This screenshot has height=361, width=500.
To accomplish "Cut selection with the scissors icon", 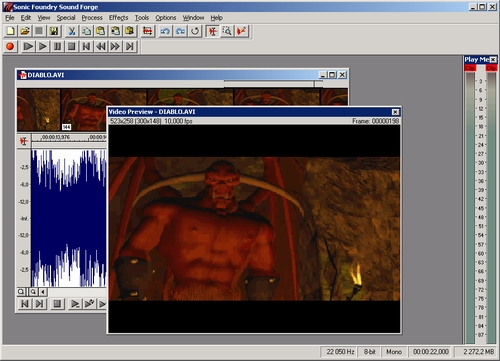I will point(72,31).
